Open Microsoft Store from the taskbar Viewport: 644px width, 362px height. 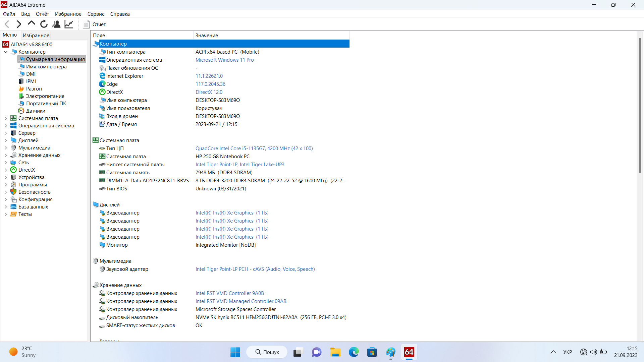pos(372,352)
